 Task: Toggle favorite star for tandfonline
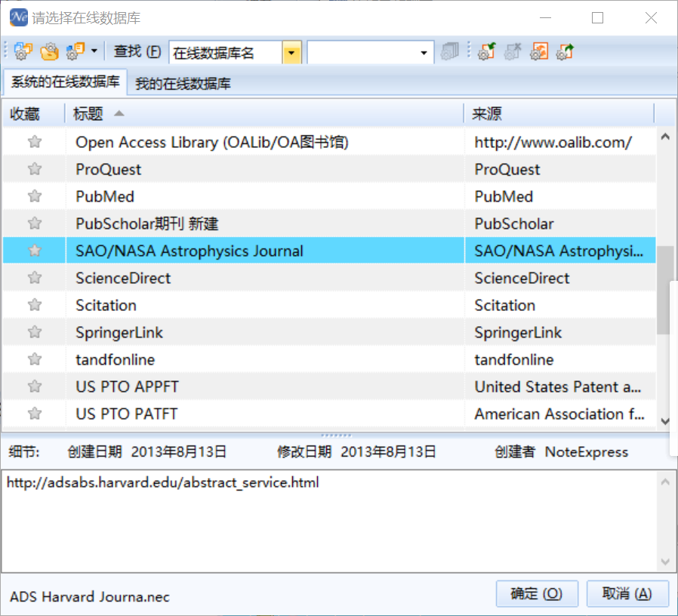coord(35,359)
